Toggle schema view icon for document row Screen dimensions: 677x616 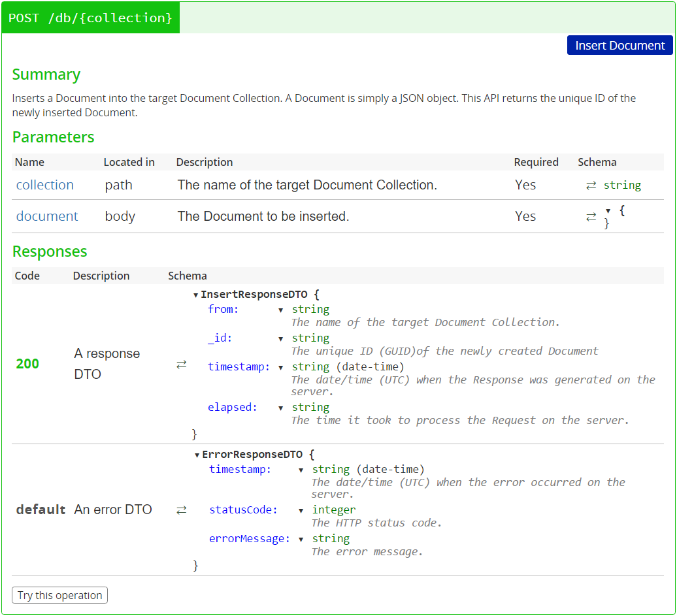pyautogui.click(x=591, y=216)
